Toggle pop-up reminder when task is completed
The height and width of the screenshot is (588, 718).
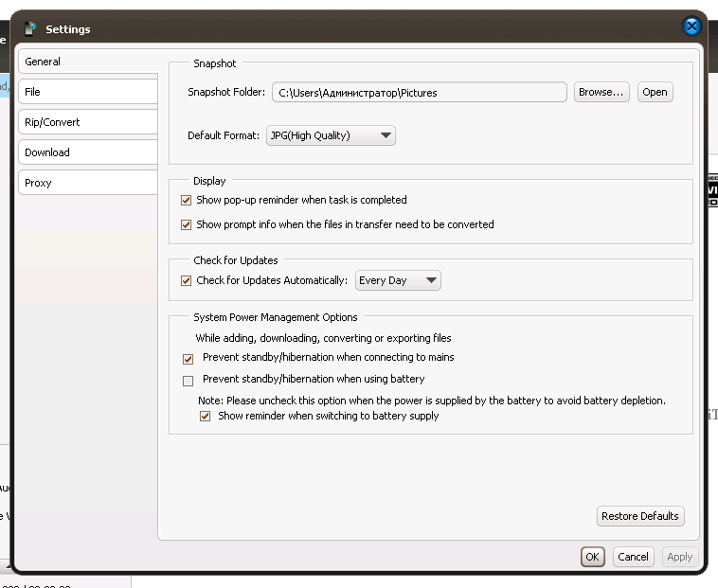[186, 201]
